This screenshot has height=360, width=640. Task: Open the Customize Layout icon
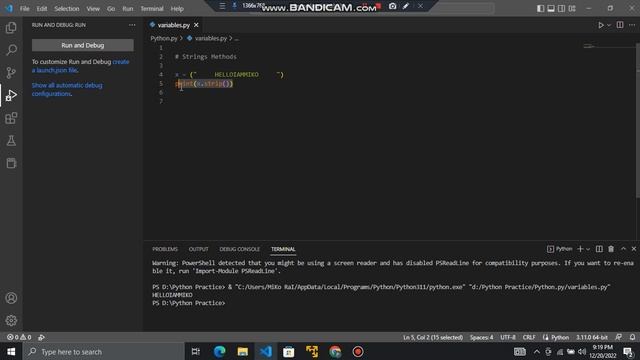pyautogui.click(x=572, y=9)
